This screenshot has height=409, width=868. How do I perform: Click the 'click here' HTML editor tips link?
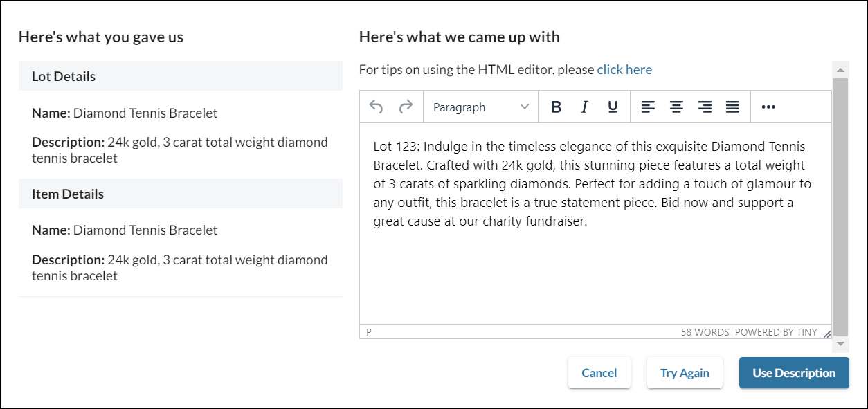(624, 69)
